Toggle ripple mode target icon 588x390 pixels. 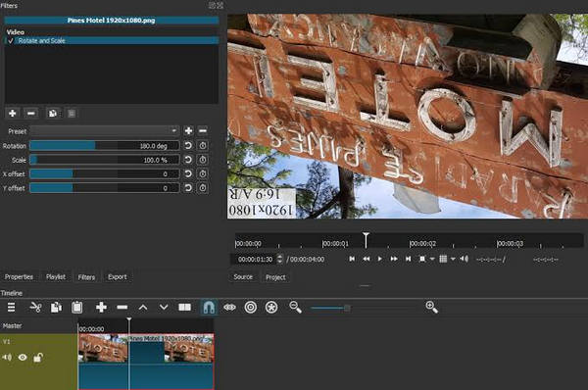[x=251, y=307]
